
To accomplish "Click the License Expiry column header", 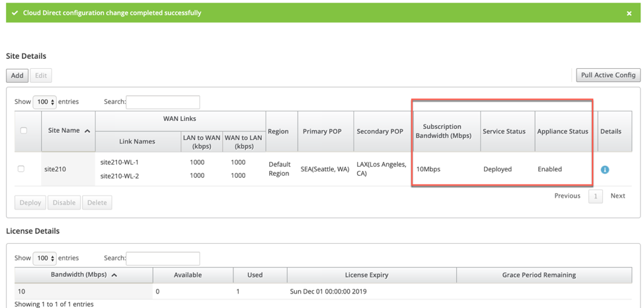I will click(x=372, y=275).
